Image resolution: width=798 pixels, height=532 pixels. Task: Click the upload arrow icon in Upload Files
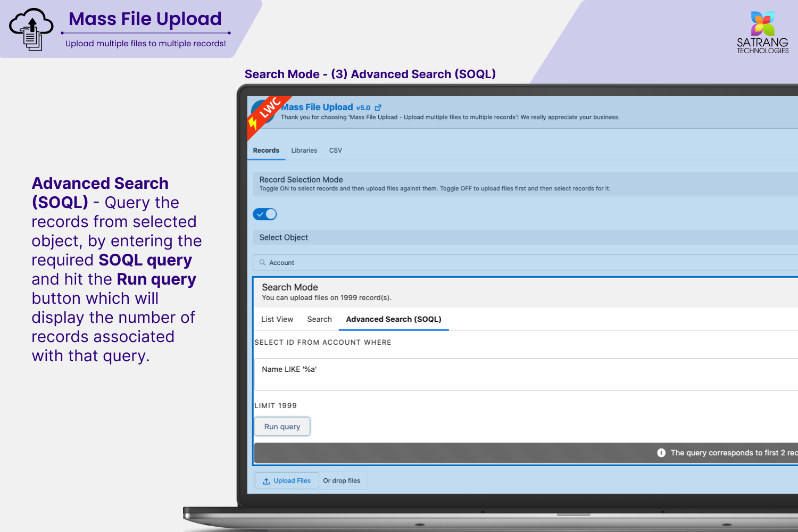click(x=266, y=481)
